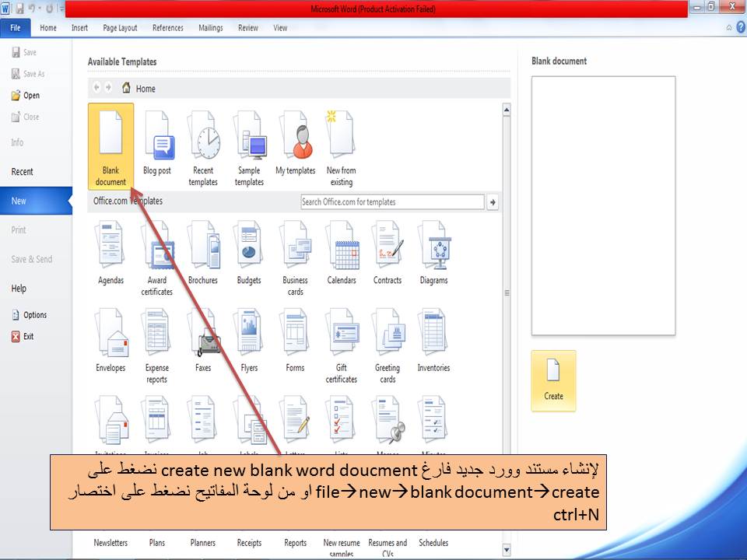Click the Blank document preview thumbnail
The image size is (747, 560).
pos(603,205)
